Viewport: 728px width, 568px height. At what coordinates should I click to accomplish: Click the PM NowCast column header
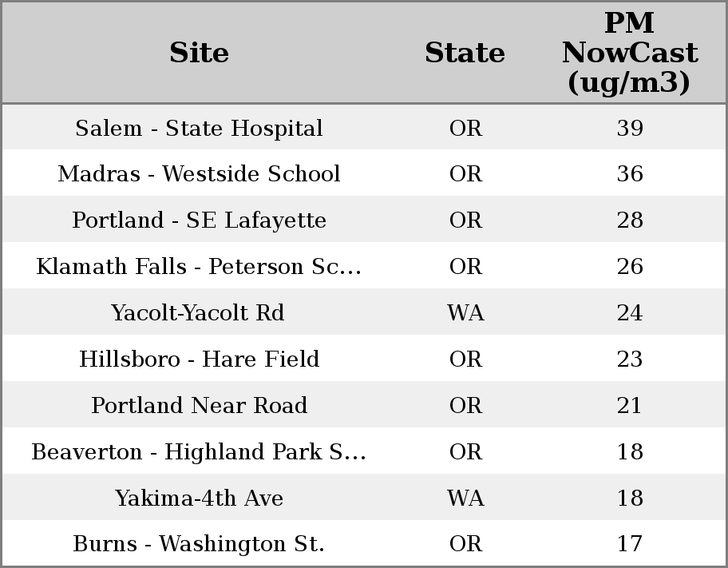(629, 53)
